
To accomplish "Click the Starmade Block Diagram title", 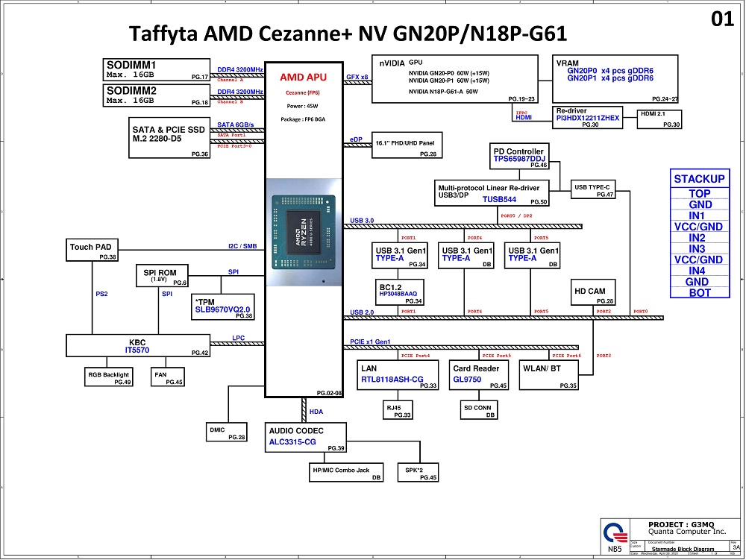I will tap(683, 549).
